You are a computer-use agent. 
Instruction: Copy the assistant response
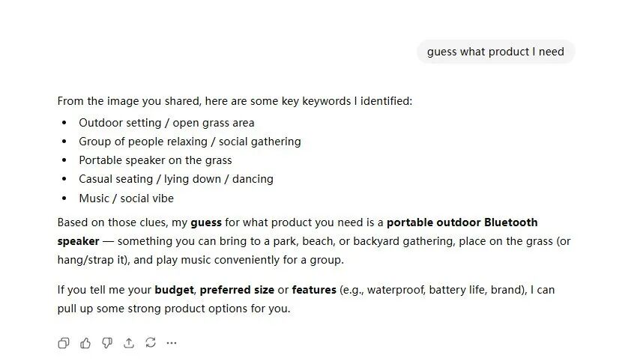pyautogui.click(x=64, y=343)
